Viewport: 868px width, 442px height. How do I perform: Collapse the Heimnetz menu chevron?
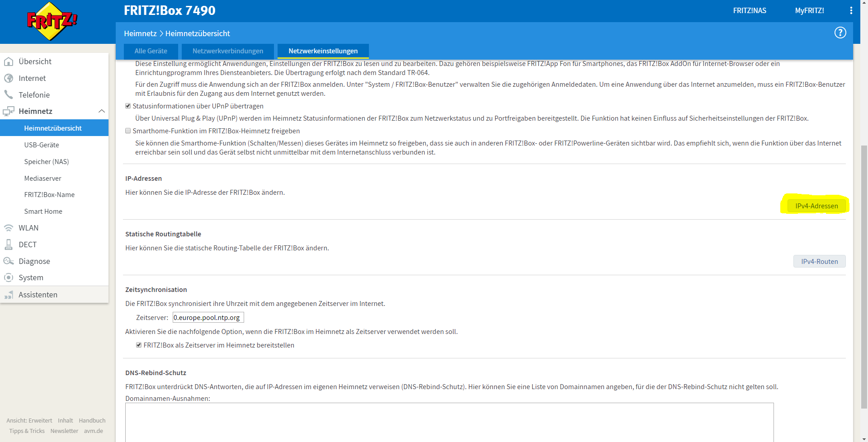click(101, 111)
